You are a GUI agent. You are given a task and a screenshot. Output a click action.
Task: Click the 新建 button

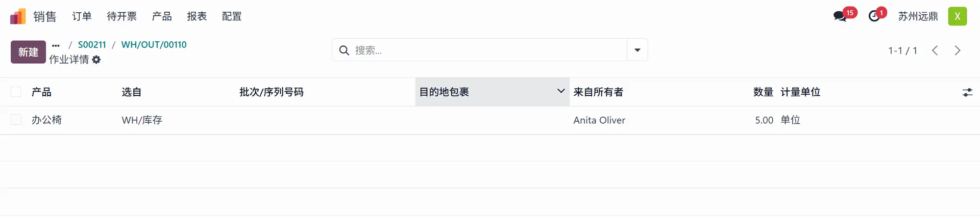point(28,52)
